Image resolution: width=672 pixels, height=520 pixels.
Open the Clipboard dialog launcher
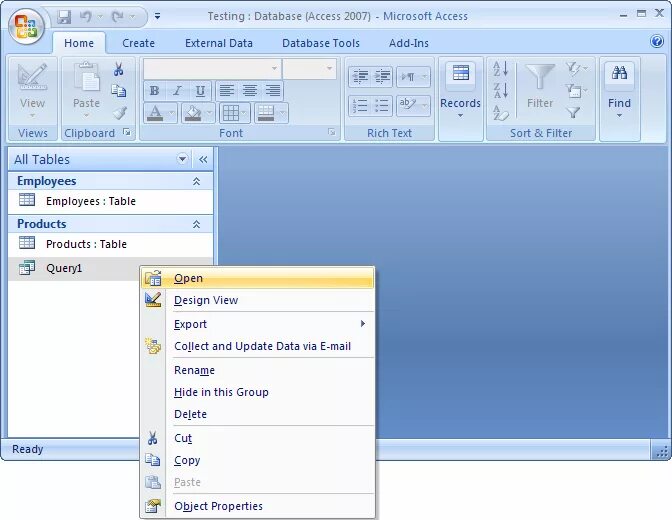tap(127, 132)
